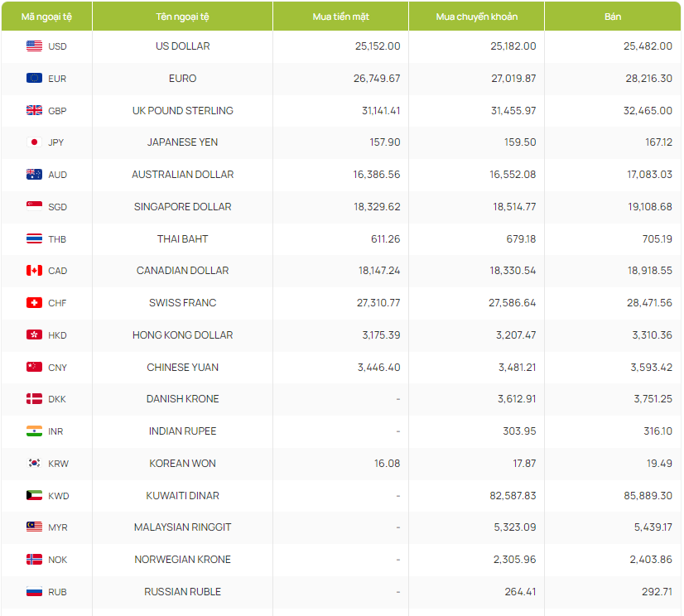Click the 'Bán' column header
This screenshot has width=684, height=616.
(x=613, y=17)
